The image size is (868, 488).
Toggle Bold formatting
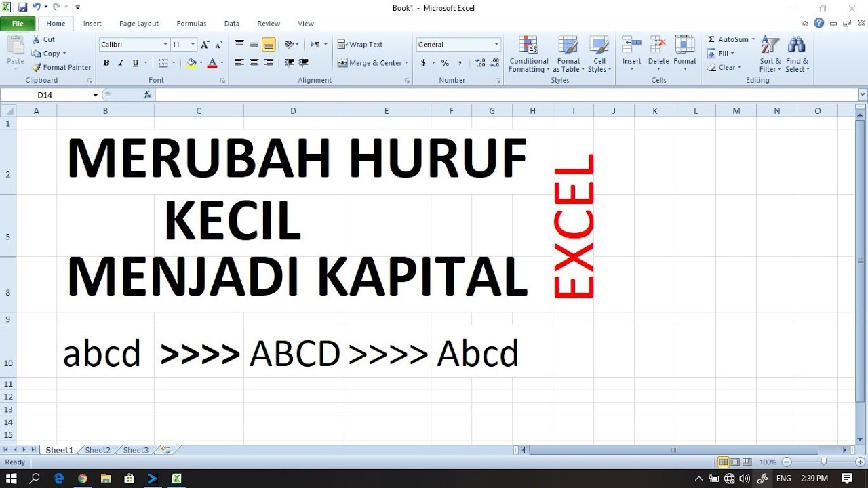point(106,63)
